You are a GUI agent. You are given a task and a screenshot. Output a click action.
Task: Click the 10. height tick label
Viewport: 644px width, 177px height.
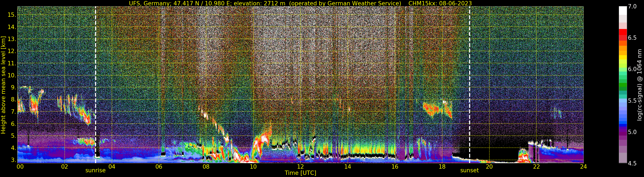coord(12,75)
